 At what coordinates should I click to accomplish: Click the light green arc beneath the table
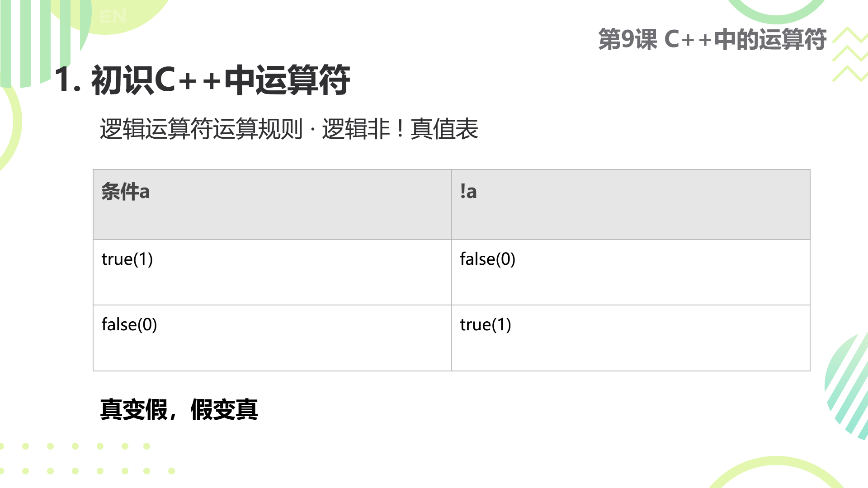(x=776, y=472)
